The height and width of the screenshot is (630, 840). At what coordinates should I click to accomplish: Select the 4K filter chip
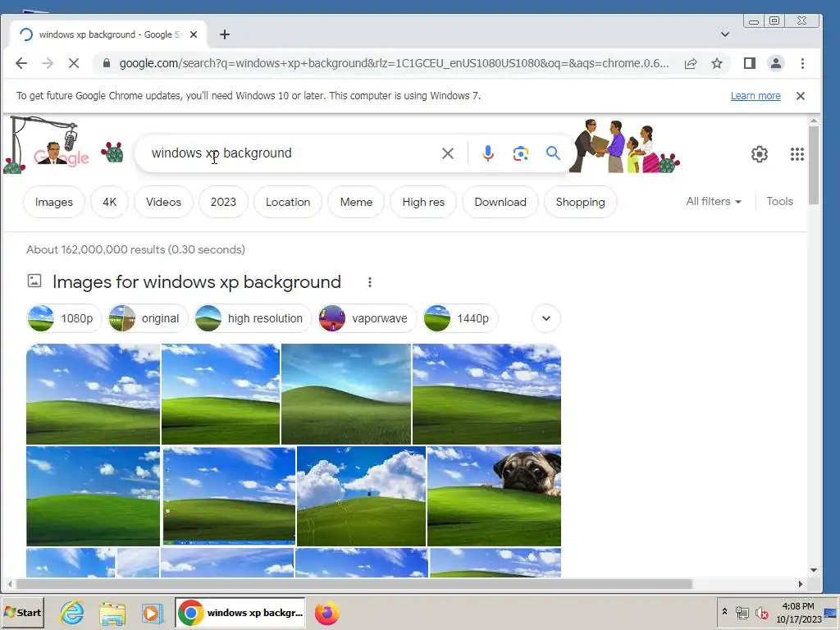[109, 202]
